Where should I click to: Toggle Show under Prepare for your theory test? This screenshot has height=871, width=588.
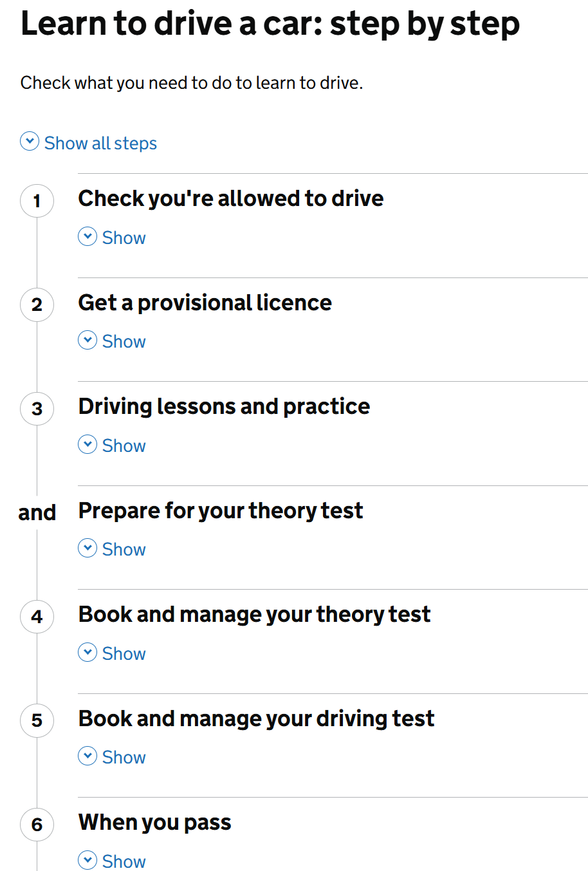point(124,549)
